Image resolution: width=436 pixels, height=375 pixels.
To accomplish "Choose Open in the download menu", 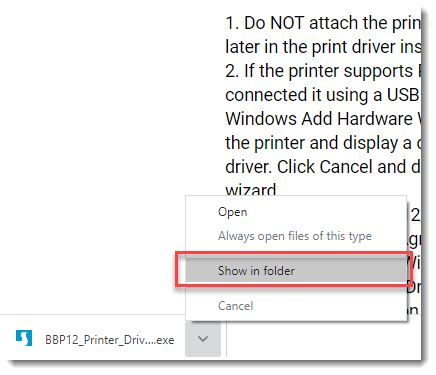I will click(x=233, y=212).
